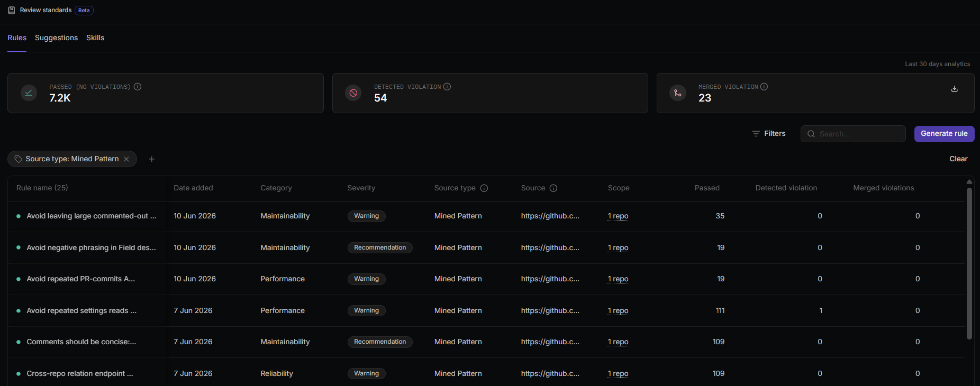Click the Date added column header
This screenshot has height=386, width=980.
click(193, 188)
